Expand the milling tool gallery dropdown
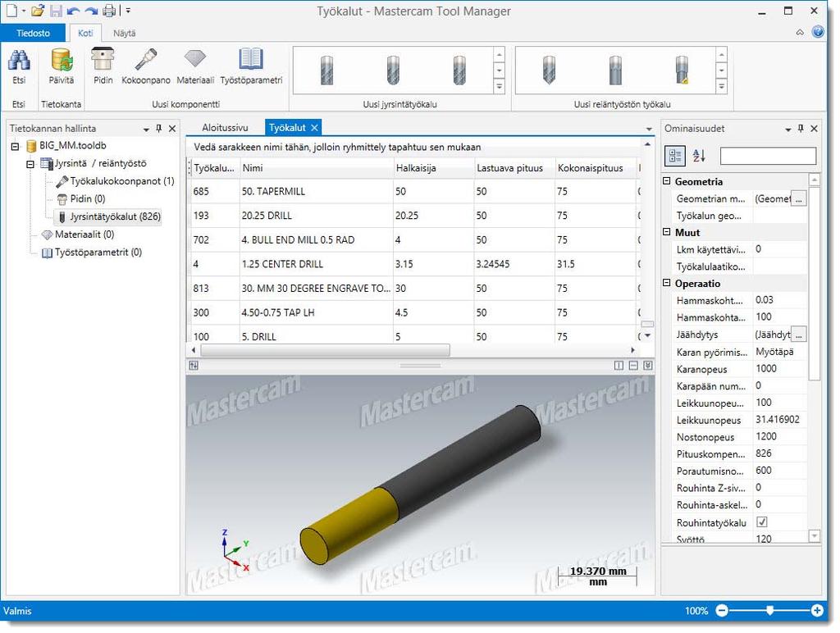 (500, 86)
